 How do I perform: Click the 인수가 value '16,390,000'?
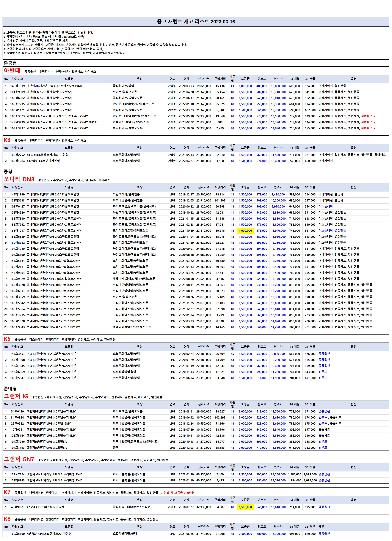(278, 534)
